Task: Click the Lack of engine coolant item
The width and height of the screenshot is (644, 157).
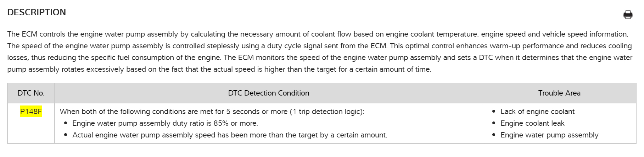Action: [537, 112]
